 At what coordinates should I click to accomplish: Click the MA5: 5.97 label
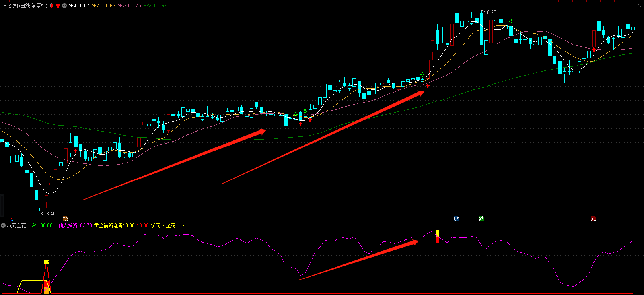[x=79, y=6]
